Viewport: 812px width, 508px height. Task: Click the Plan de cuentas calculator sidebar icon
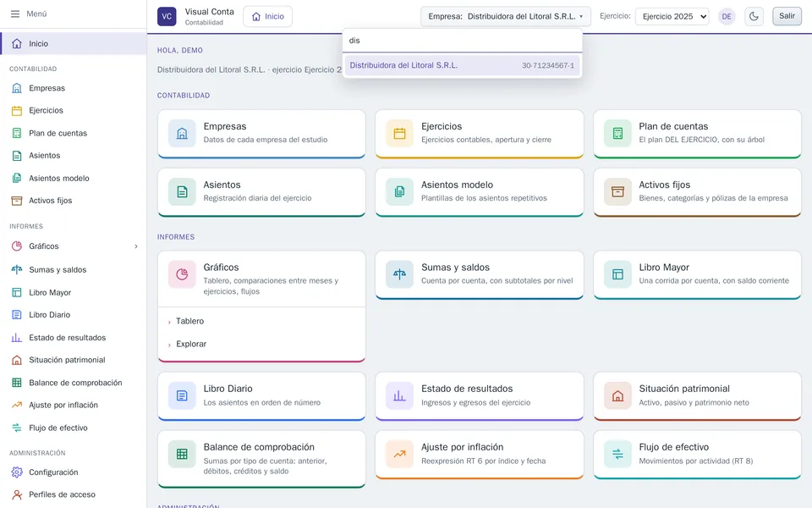pos(17,133)
